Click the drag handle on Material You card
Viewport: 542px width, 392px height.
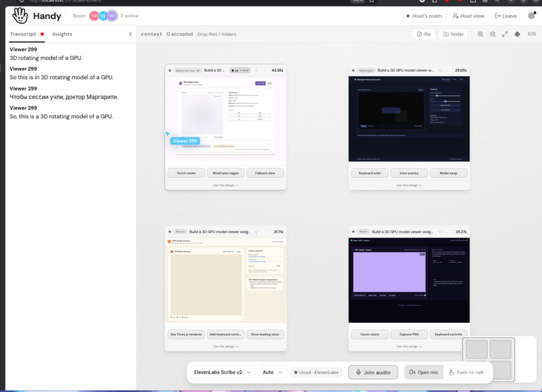(170, 70)
